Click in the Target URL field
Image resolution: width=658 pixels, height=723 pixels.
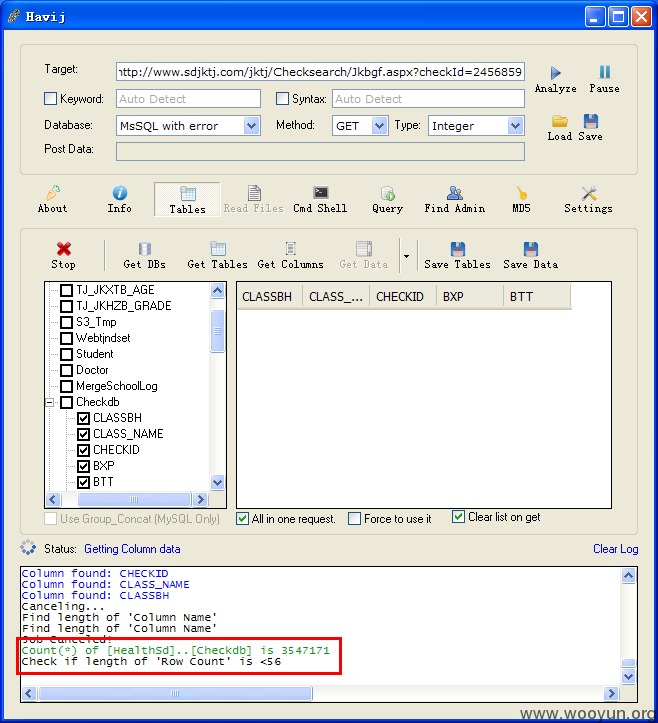click(320, 72)
